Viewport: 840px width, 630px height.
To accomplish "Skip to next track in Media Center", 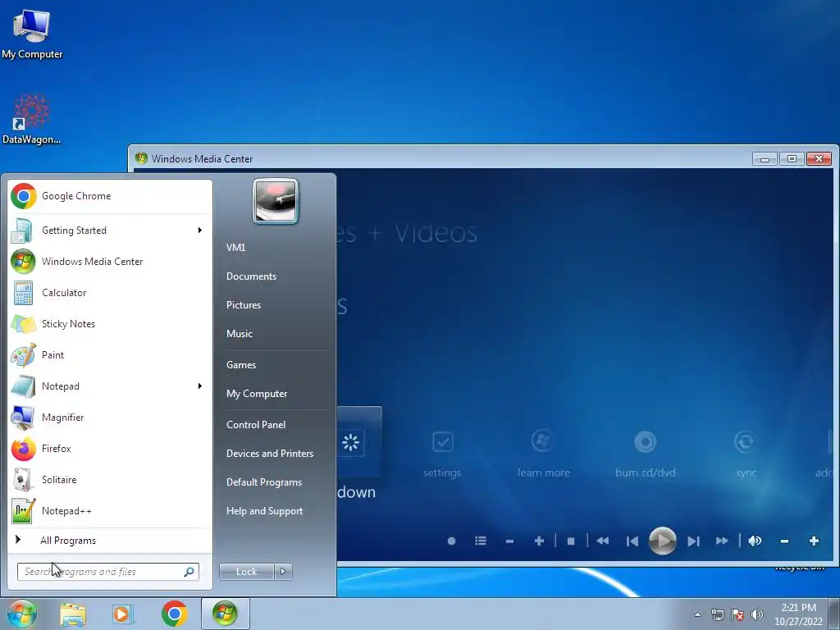I will (693, 541).
